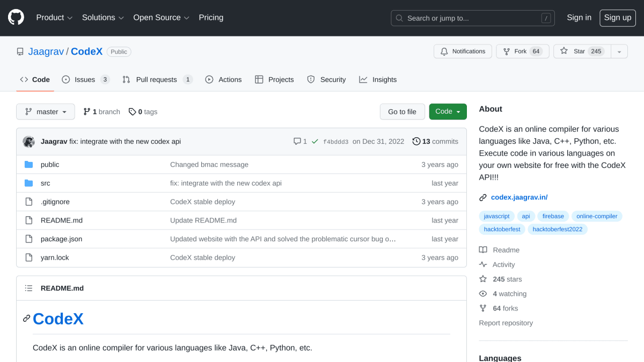This screenshot has width=644, height=362.
Task: Click the .gitignore file icon
Action: 29,202
